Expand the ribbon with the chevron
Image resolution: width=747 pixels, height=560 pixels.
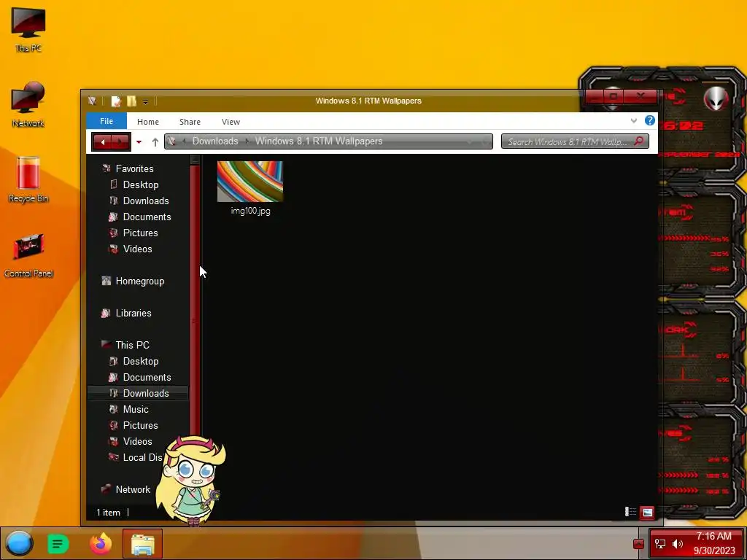[x=634, y=120]
